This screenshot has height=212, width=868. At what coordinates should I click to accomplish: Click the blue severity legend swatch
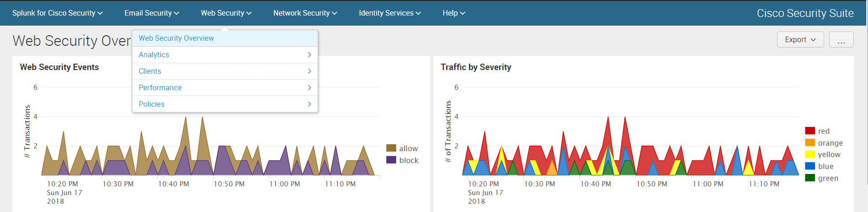pyautogui.click(x=810, y=166)
